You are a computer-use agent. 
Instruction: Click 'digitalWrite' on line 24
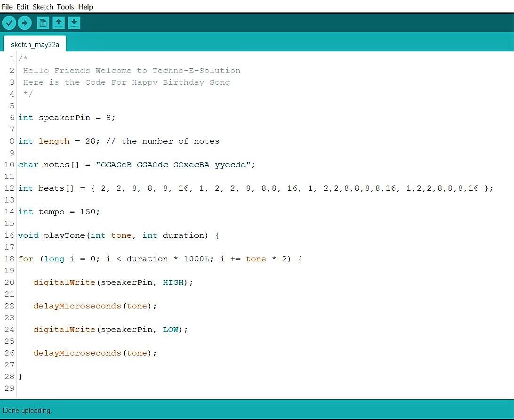pyautogui.click(x=64, y=330)
